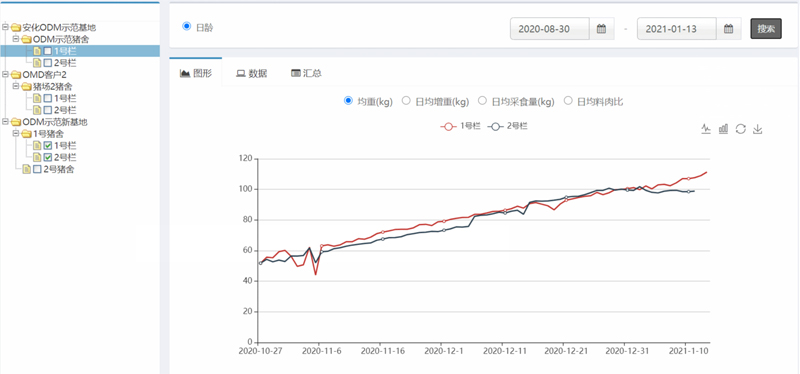Open end date calendar picker
Viewport: 800px width, 374px height.
point(729,29)
